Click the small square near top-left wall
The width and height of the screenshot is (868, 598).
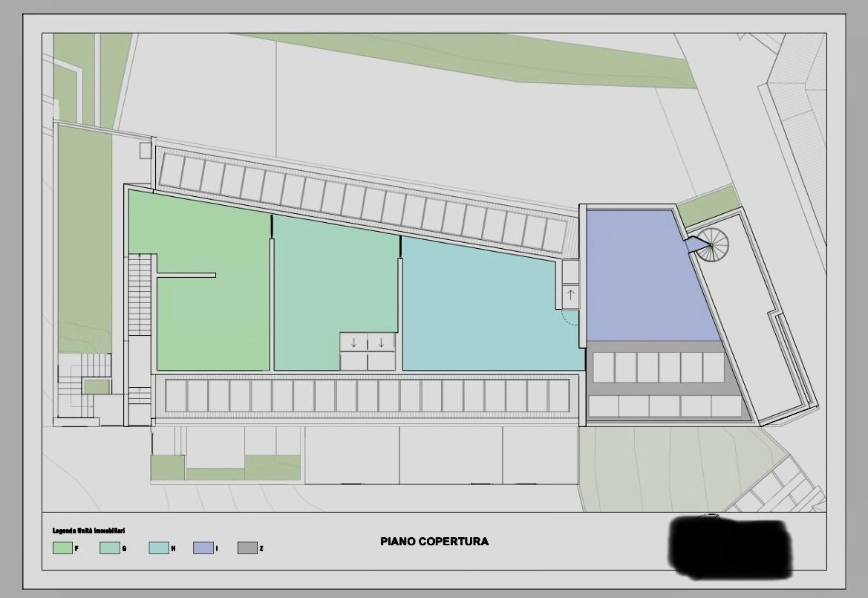click(145, 150)
